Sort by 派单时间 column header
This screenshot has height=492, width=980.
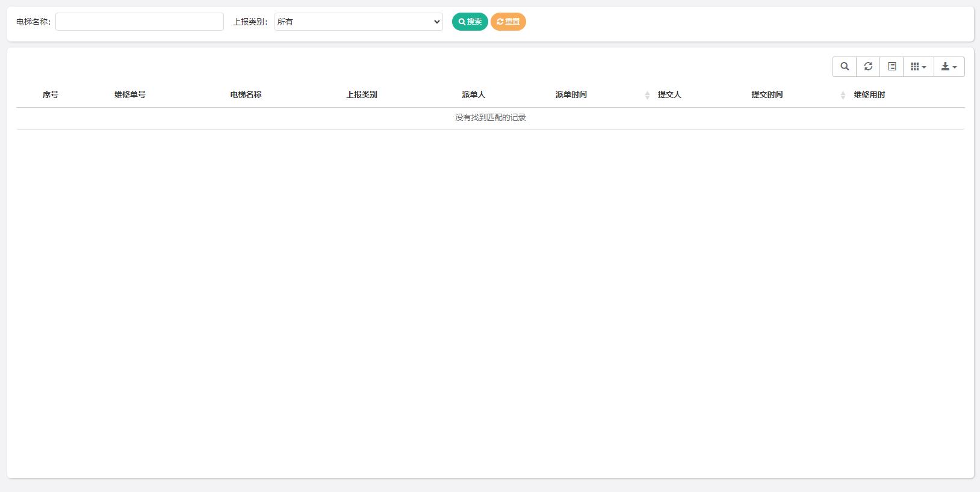571,94
